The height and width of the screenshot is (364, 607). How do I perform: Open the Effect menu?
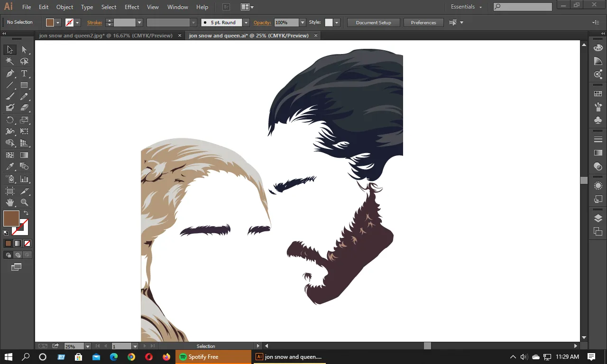point(132,7)
